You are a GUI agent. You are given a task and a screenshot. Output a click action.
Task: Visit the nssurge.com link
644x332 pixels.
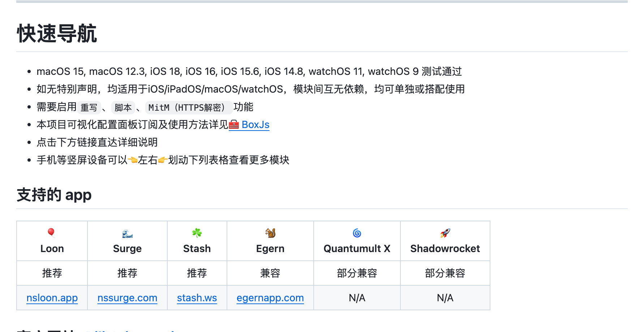click(127, 298)
